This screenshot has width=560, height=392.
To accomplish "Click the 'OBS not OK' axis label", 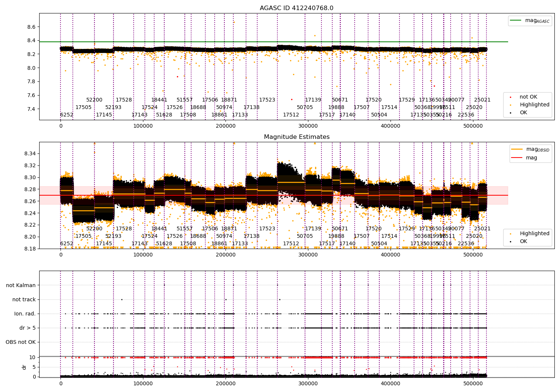I will pos(21,342).
